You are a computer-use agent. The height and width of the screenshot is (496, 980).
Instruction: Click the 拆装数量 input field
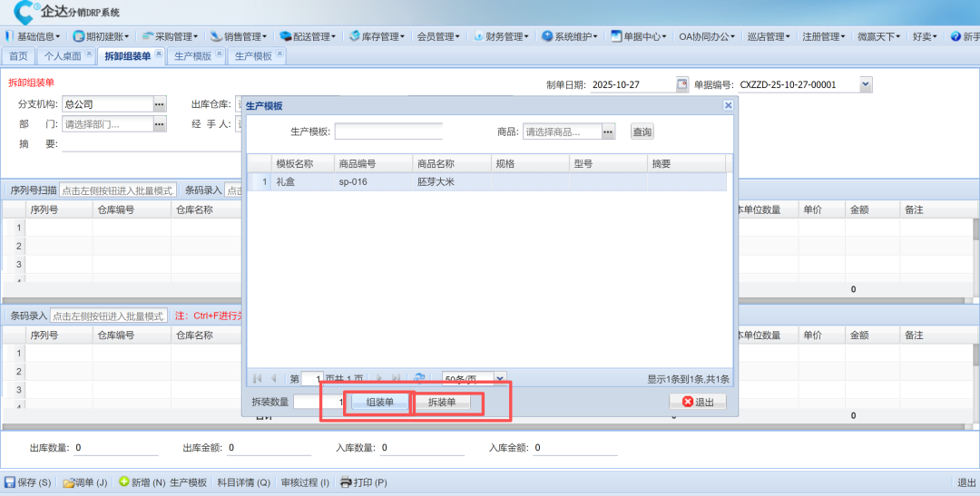pyautogui.click(x=319, y=402)
